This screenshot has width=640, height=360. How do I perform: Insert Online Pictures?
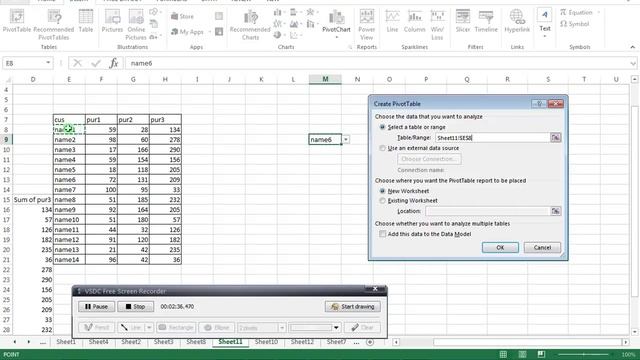click(136, 24)
